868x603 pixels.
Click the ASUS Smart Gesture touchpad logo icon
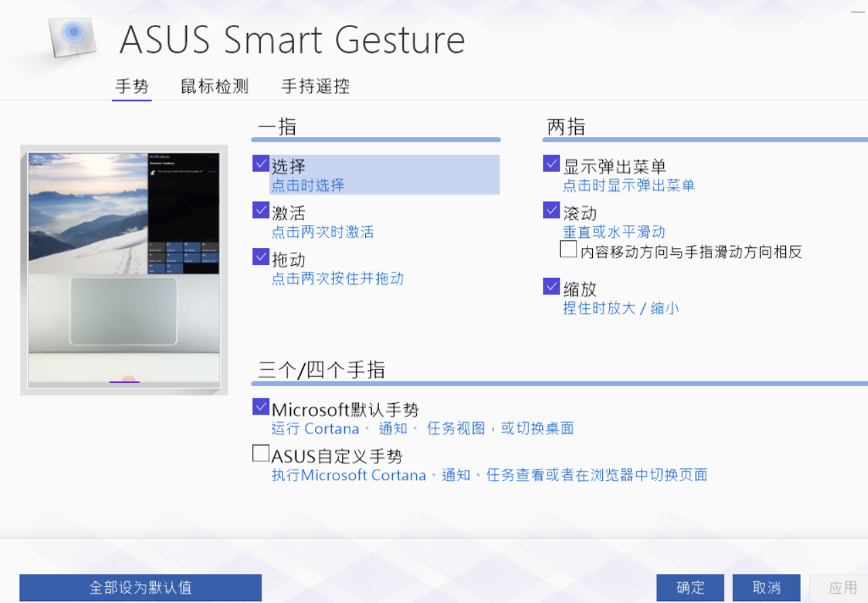pyautogui.click(x=73, y=37)
